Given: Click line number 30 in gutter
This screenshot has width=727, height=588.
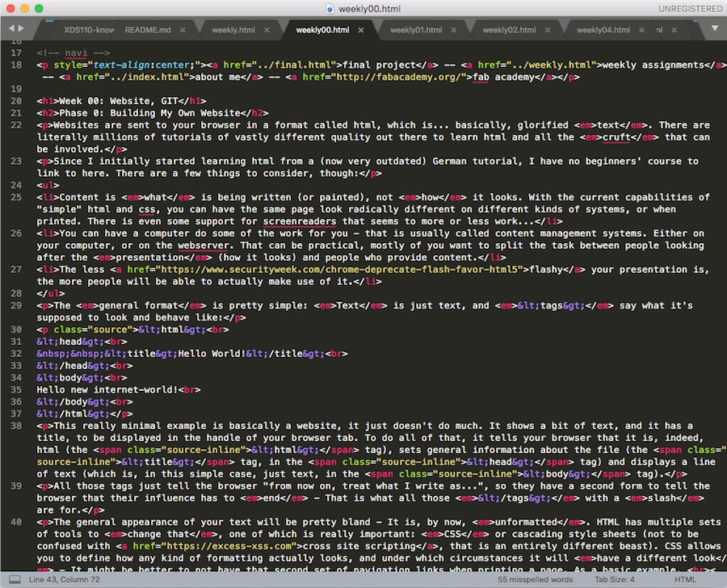Looking at the screenshot, I should point(16,330).
